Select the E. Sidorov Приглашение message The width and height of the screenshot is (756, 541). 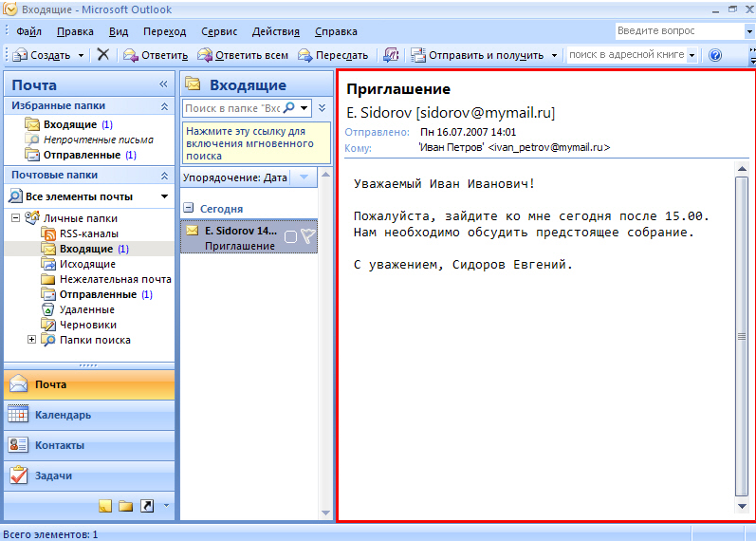click(x=249, y=237)
